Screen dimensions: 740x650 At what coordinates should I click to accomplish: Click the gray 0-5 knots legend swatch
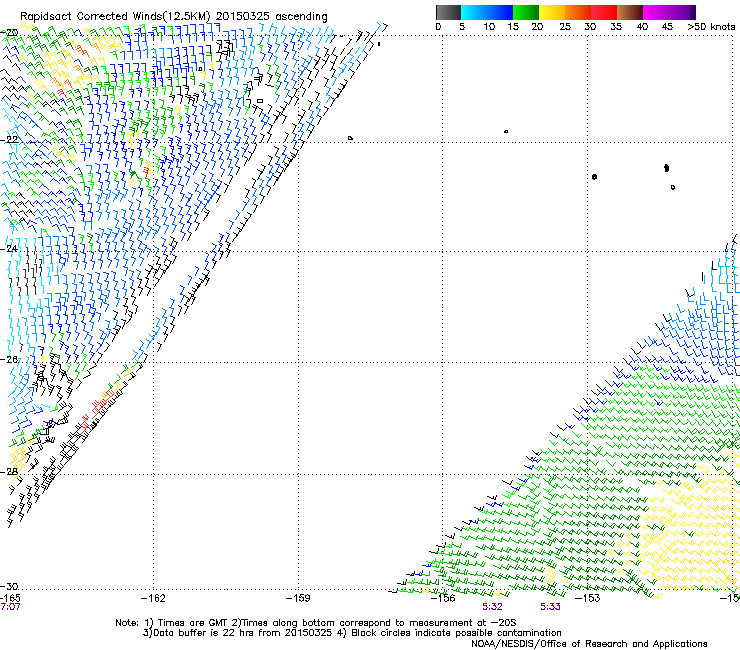tap(448, 12)
